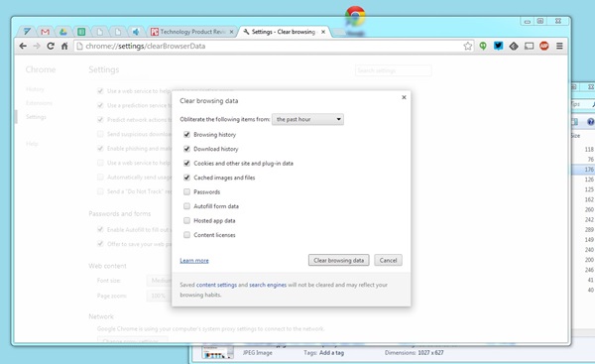Open the Adblock Plus extension icon
The width and height of the screenshot is (595, 364).
coord(544,46)
